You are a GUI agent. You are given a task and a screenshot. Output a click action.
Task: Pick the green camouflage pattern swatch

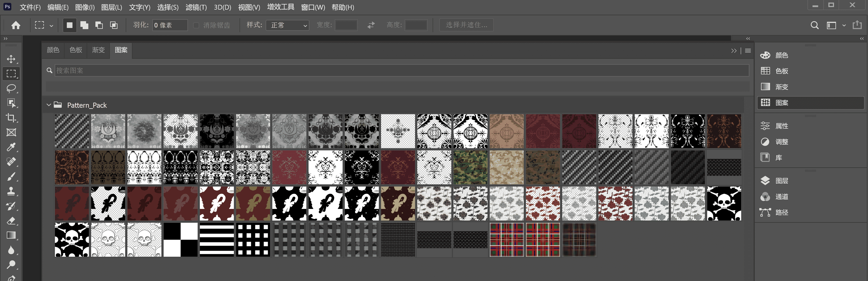click(470, 167)
